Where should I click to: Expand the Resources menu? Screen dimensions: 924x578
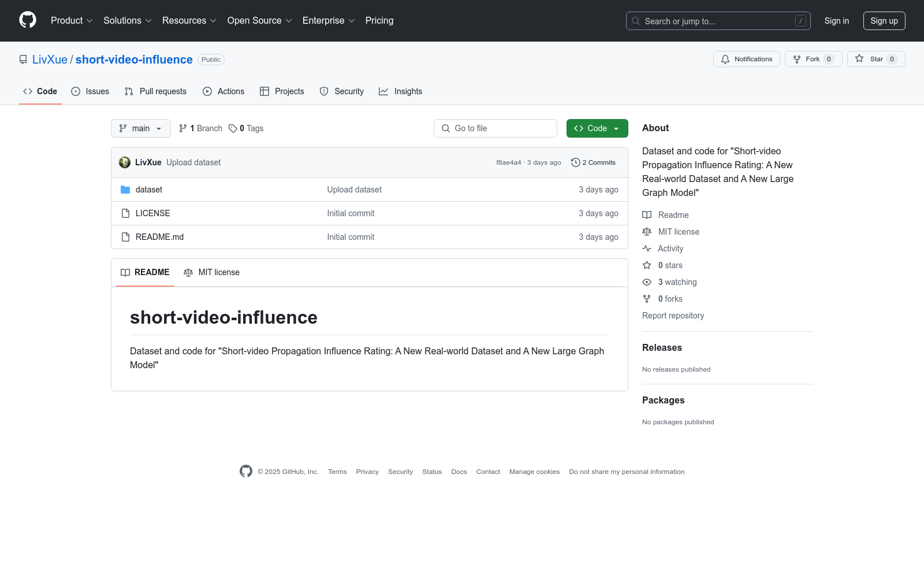(189, 20)
